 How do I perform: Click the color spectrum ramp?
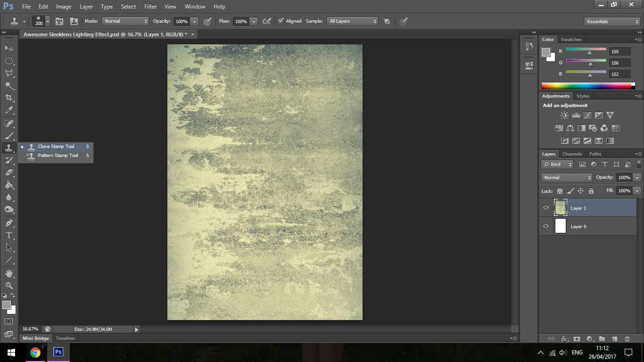click(586, 86)
